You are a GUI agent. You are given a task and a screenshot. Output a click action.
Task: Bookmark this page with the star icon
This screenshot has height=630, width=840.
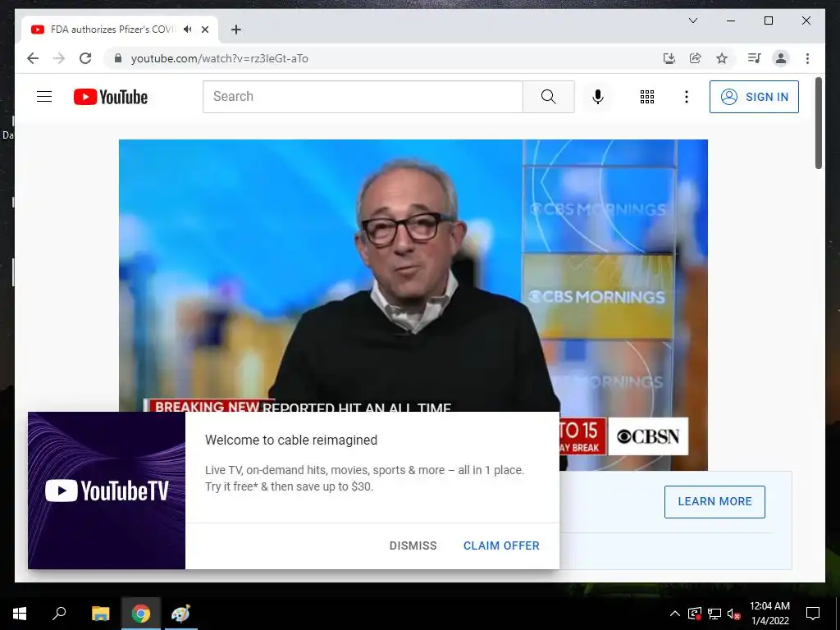[722, 58]
